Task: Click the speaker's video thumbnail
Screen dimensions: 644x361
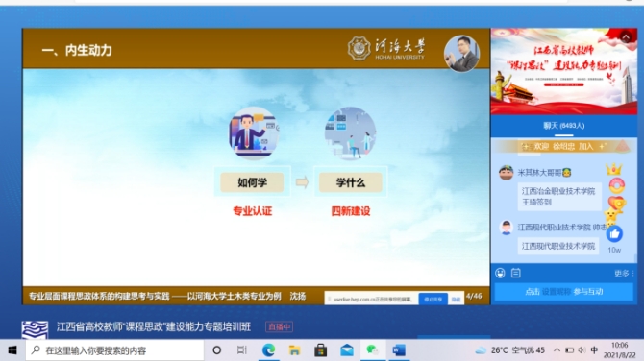Action: pos(461,54)
